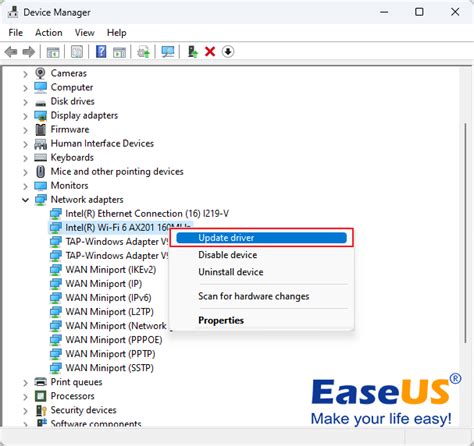Screen dimensions: 474x446
Task: Choose Update driver from context menu
Action: click(x=261, y=238)
